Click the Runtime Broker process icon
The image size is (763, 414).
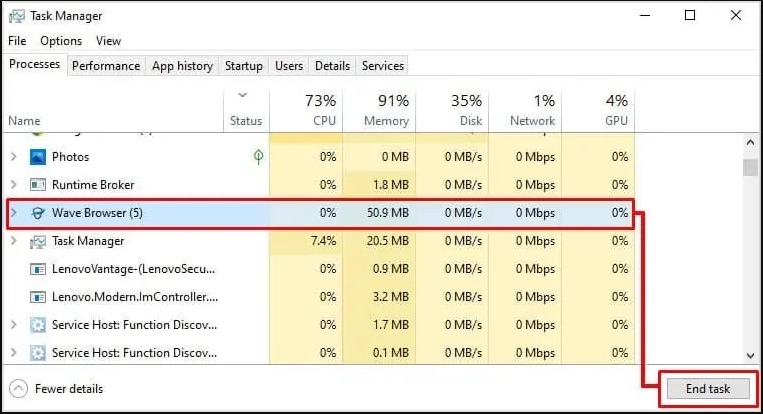pyautogui.click(x=38, y=185)
